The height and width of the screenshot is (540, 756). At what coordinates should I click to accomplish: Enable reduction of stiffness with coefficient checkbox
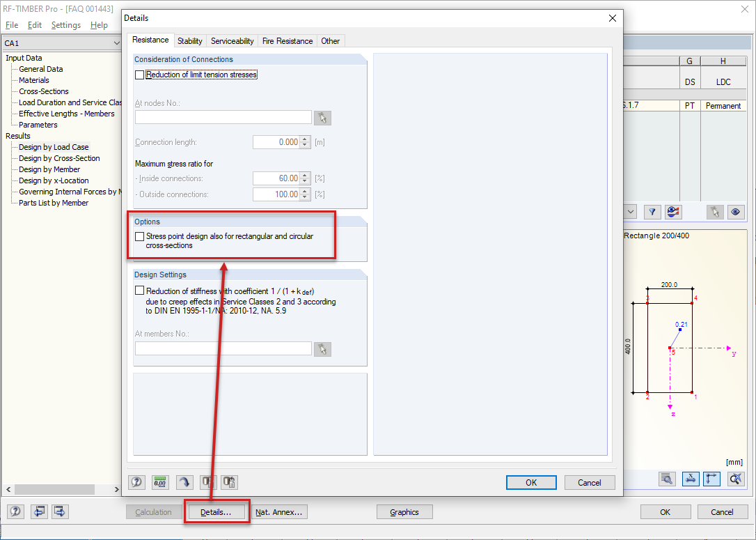140,291
